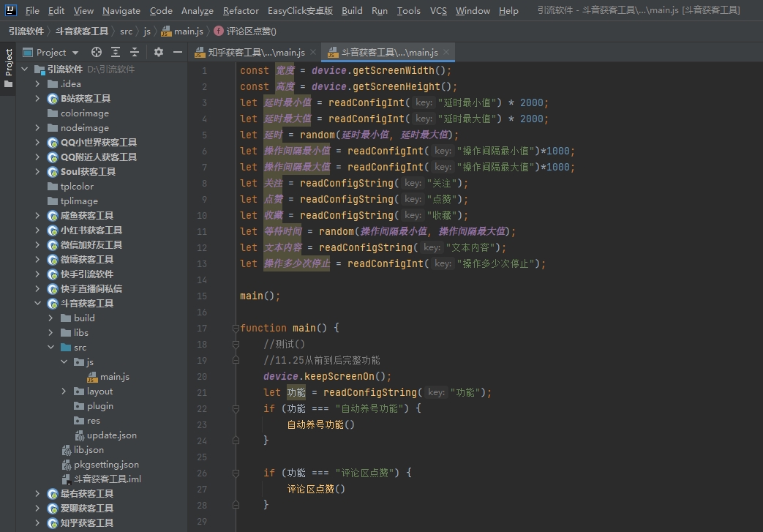Select lib.json file
763x532 pixels.
pyautogui.click(x=83, y=450)
